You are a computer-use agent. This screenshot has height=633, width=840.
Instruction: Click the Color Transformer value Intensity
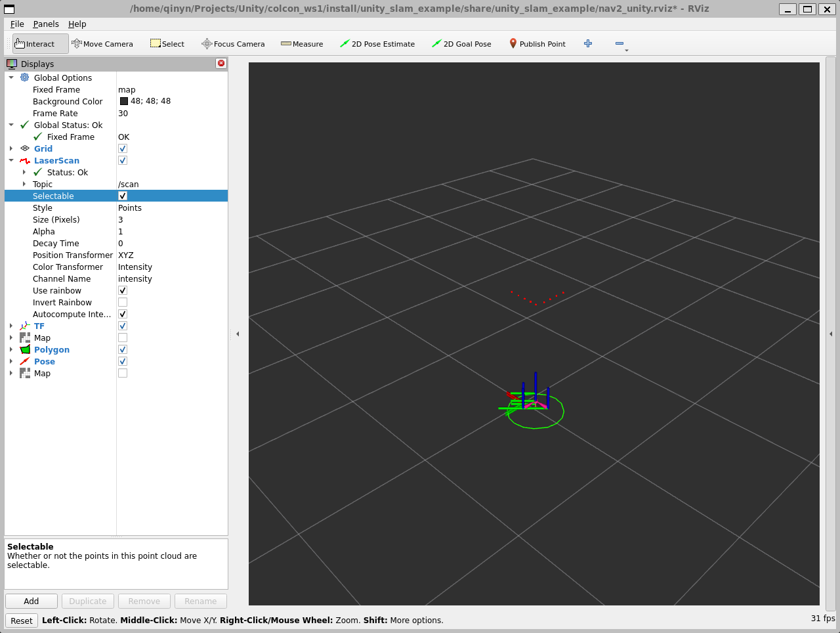[x=135, y=267]
